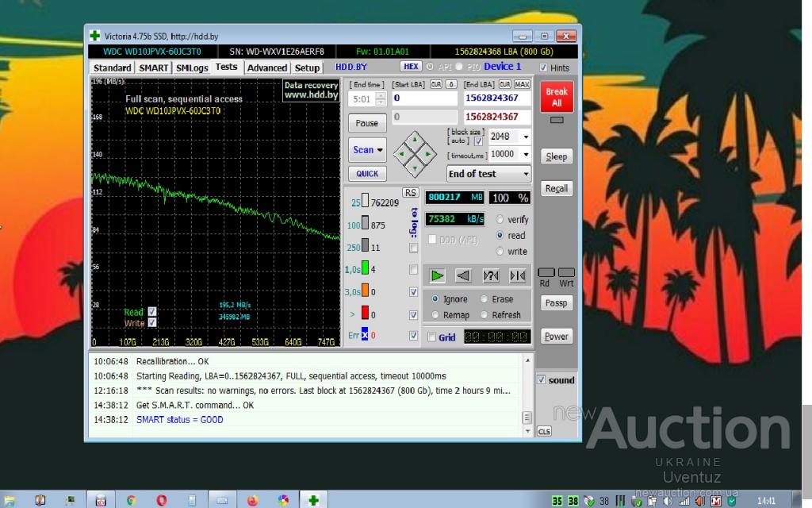Toggle log checkbox for Err blocks
The image size is (812, 508).
tap(413, 336)
